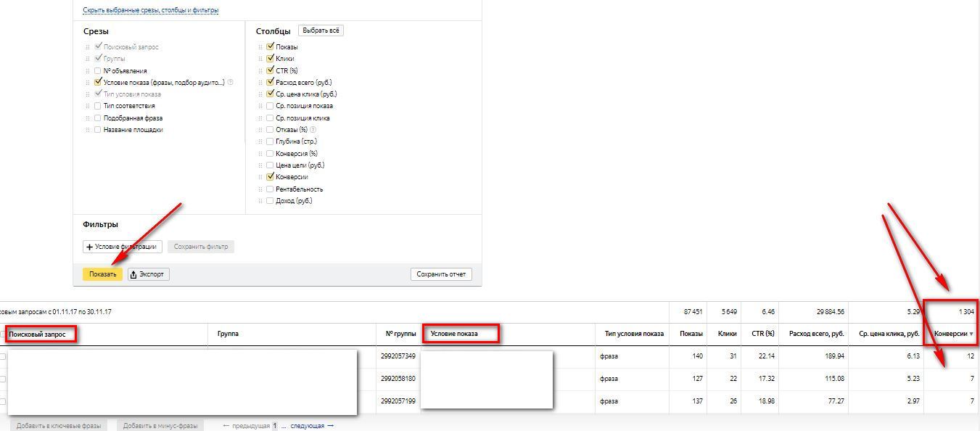Click the drag handle beside Доход (руб.)
This screenshot has width=980, height=431.
tap(260, 201)
